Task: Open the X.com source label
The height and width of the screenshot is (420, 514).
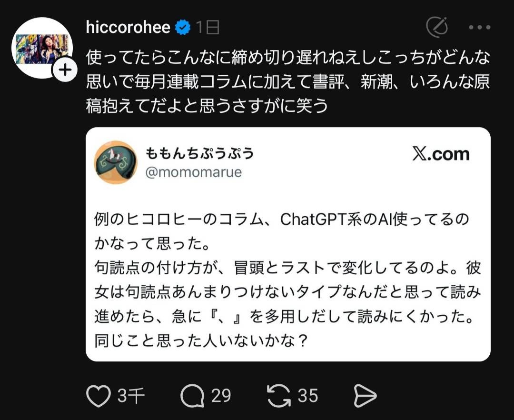Action: click(x=441, y=154)
